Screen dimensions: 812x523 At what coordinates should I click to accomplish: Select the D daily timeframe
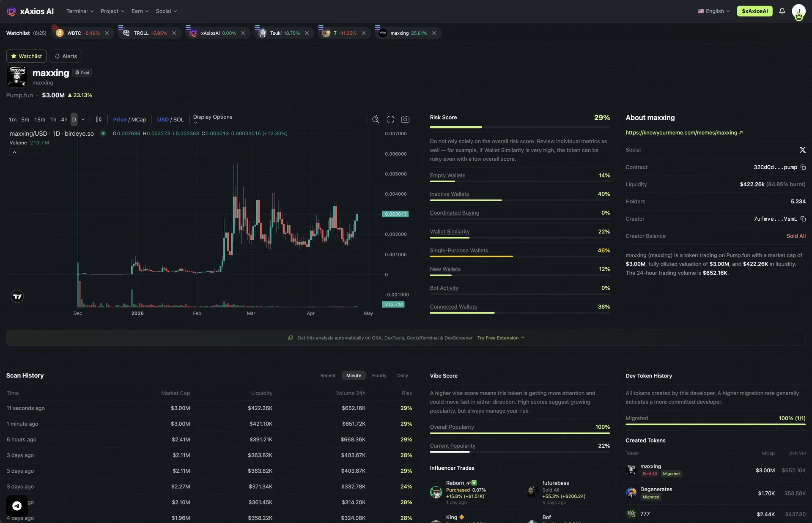tap(74, 120)
